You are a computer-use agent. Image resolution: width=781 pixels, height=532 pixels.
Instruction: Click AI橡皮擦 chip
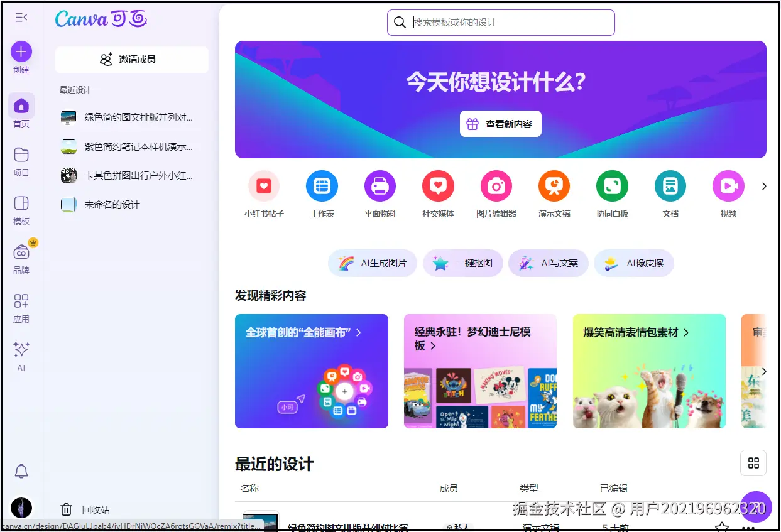[x=634, y=263]
